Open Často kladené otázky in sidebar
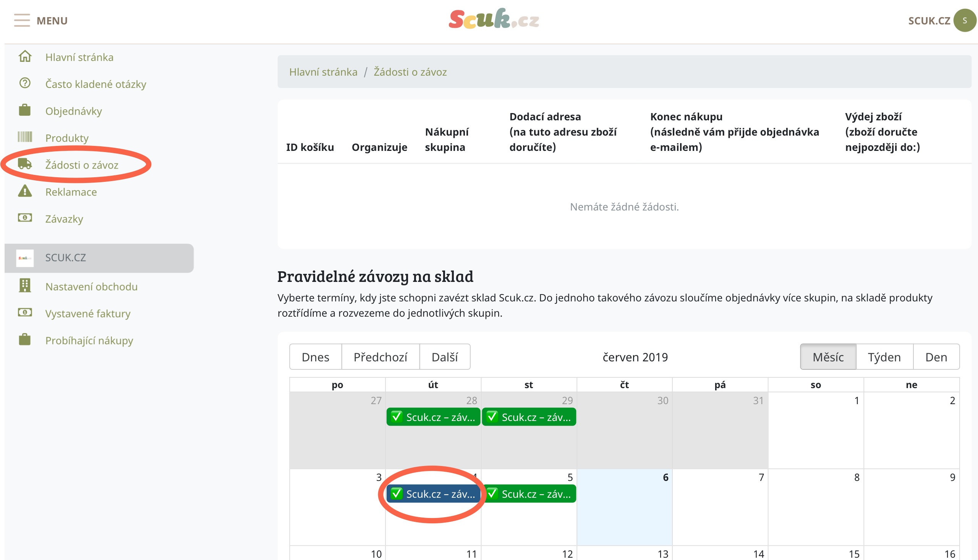Viewport: 978px width, 560px height. click(x=96, y=84)
